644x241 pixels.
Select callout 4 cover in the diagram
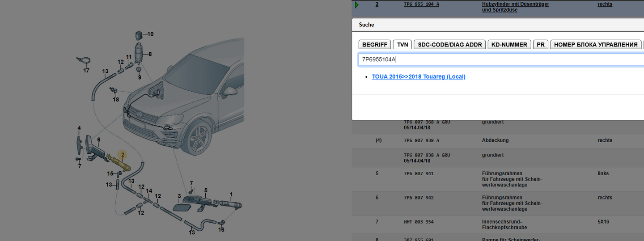[79, 129]
